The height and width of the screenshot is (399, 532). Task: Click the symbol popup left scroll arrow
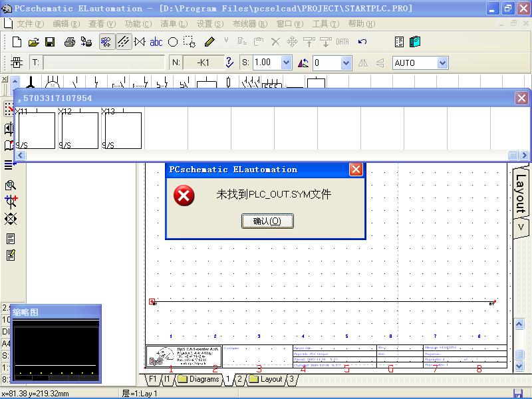click(21, 156)
